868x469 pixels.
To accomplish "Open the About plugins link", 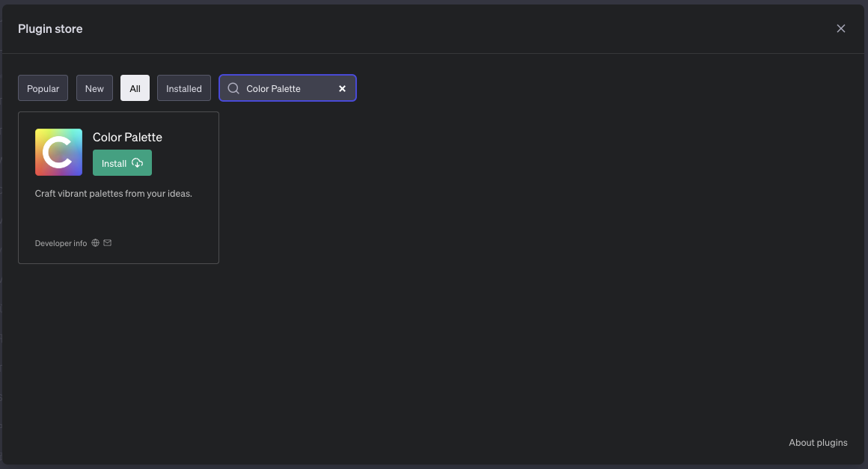I will point(818,443).
